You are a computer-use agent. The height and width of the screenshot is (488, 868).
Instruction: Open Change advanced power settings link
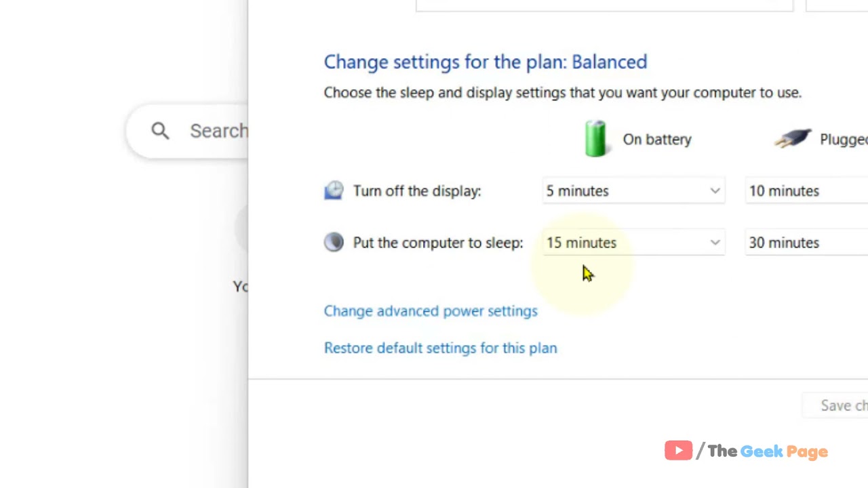431,311
